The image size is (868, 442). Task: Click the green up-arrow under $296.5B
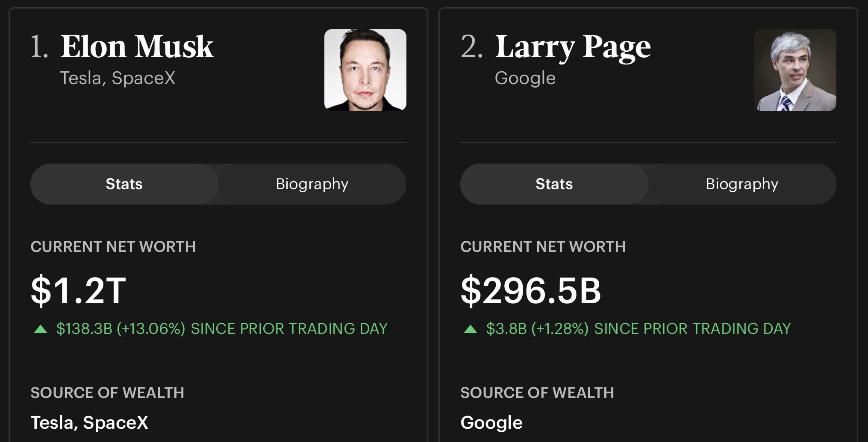click(x=471, y=329)
